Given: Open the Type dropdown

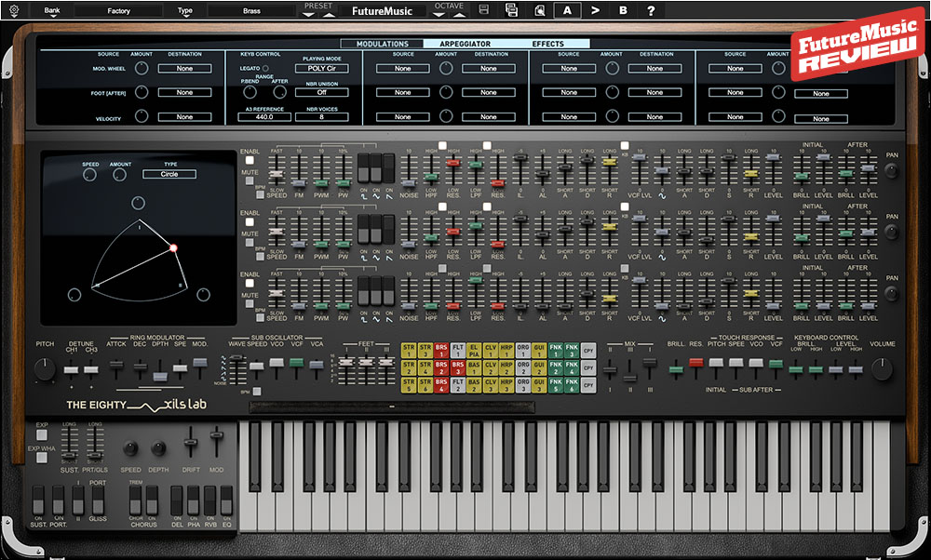Looking at the screenshot, I should coord(185,10).
